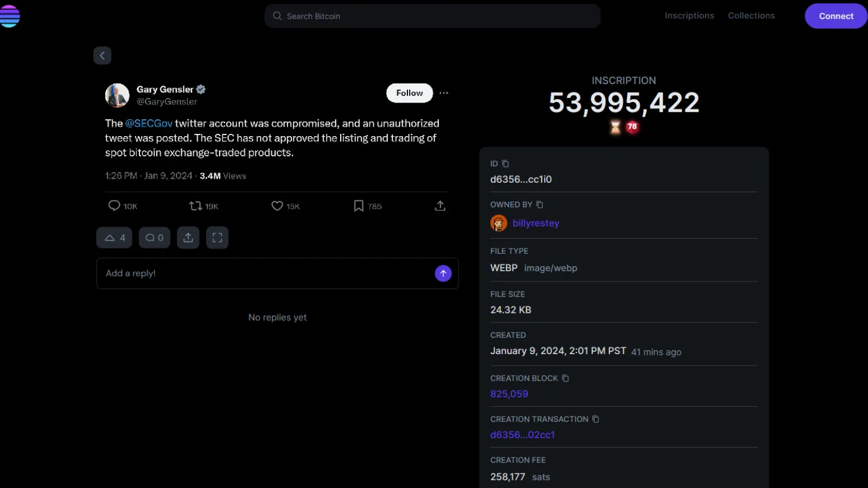Click the back arrow button
Viewport: 868px width, 488px height.
click(x=102, y=55)
